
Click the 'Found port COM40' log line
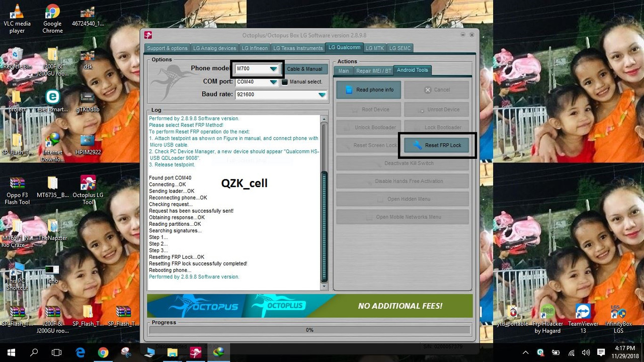click(x=170, y=178)
